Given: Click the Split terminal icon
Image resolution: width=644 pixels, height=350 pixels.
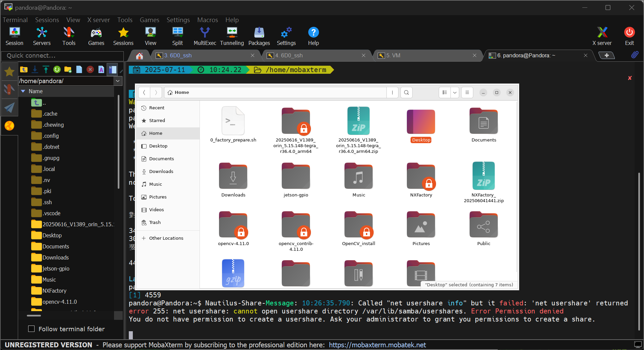Looking at the screenshot, I should [x=177, y=36].
